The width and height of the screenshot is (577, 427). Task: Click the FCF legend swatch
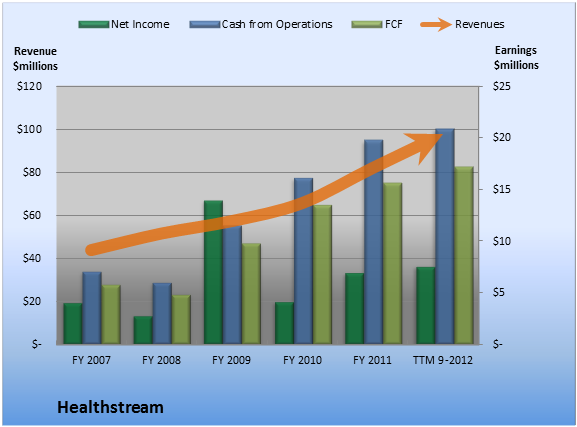click(x=367, y=25)
